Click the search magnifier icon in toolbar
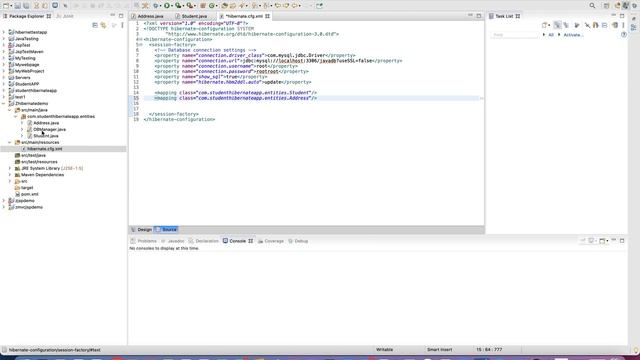This screenshot has height=360, width=640. coord(592,6)
